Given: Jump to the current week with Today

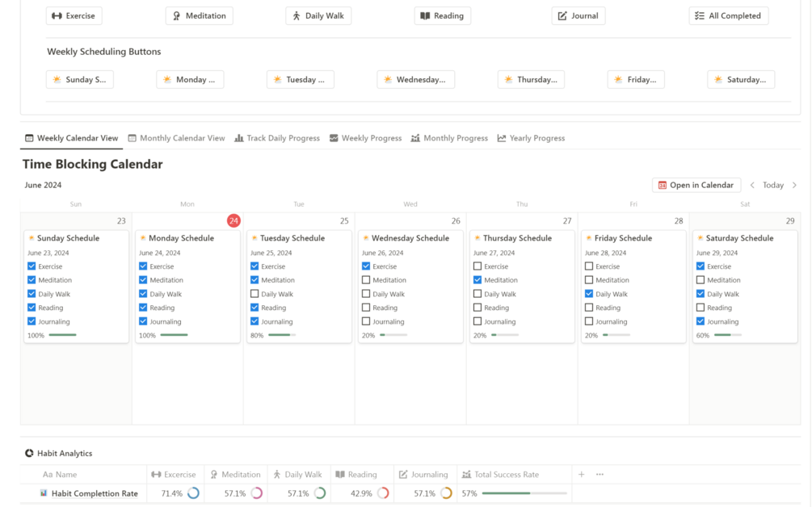Looking at the screenshot, I should [773, 185].
